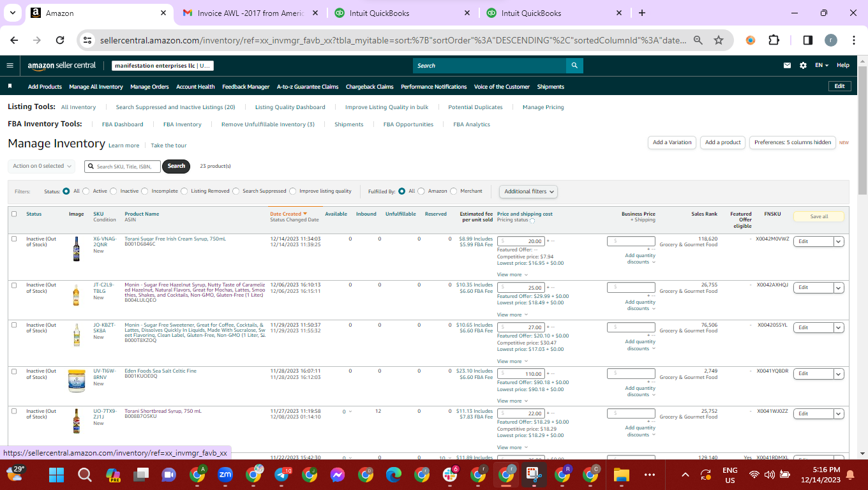Expand quantity discounts for Eden Foods Sea Salt

[x=640, y=391]
